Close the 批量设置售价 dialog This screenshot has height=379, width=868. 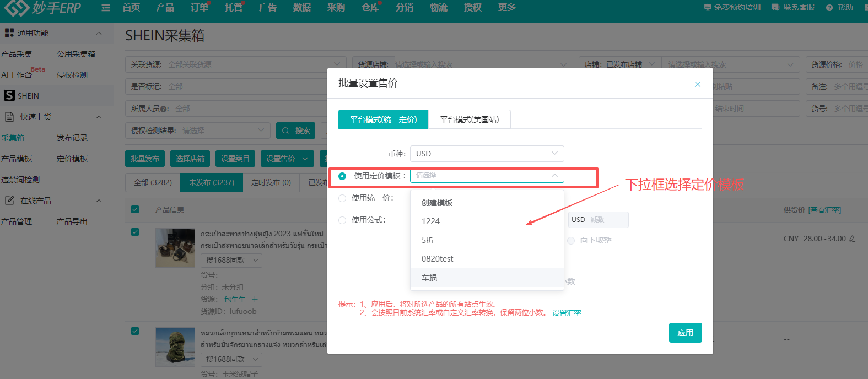(x=697, y=84)
